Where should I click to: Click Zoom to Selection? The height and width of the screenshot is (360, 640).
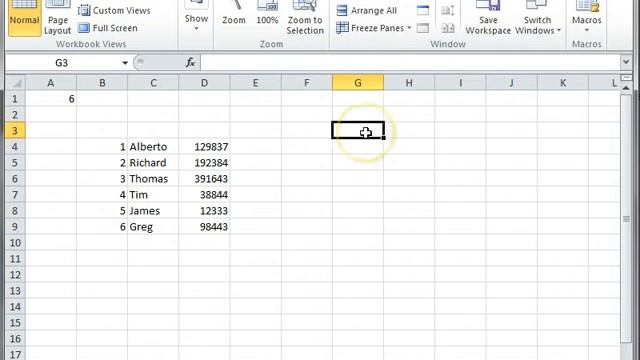[305, 18]
